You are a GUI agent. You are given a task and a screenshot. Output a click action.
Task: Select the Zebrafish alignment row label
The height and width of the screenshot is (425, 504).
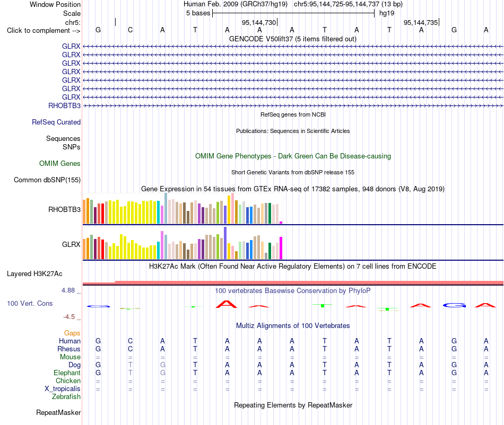(66, 397)
